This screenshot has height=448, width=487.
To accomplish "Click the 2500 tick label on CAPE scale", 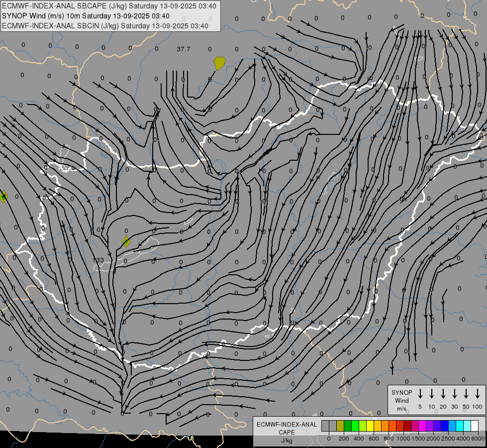I will [x=448, y=439].
